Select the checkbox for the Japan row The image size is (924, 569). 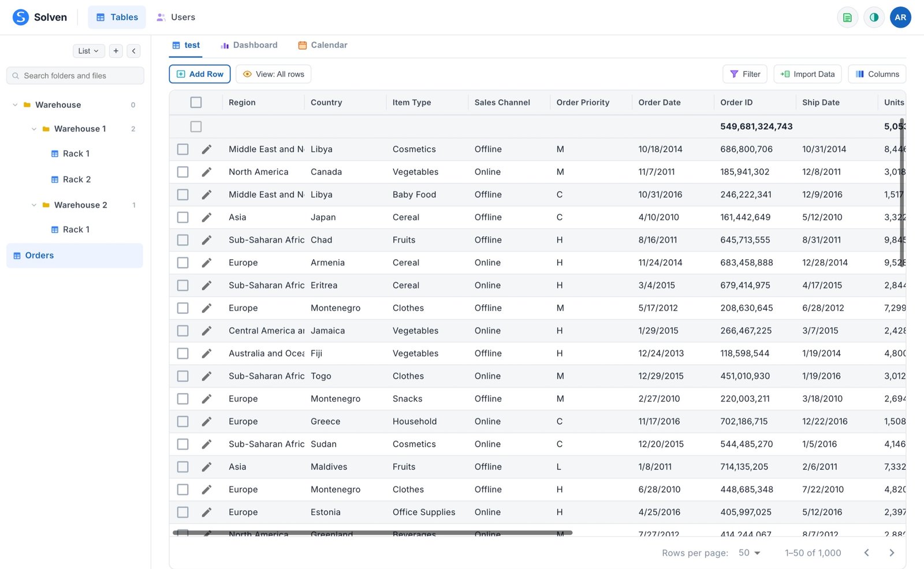pos(182,218)
